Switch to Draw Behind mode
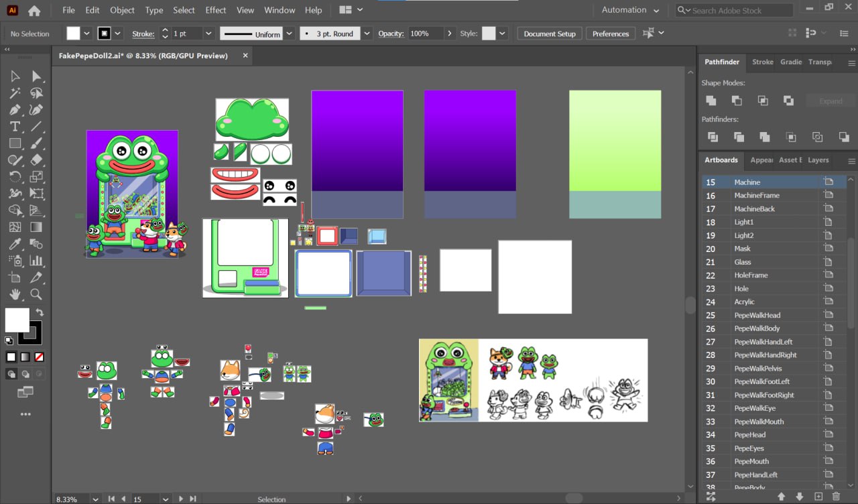Image resolution: width=858 pixels, height=504 pixels. point(25,374)
